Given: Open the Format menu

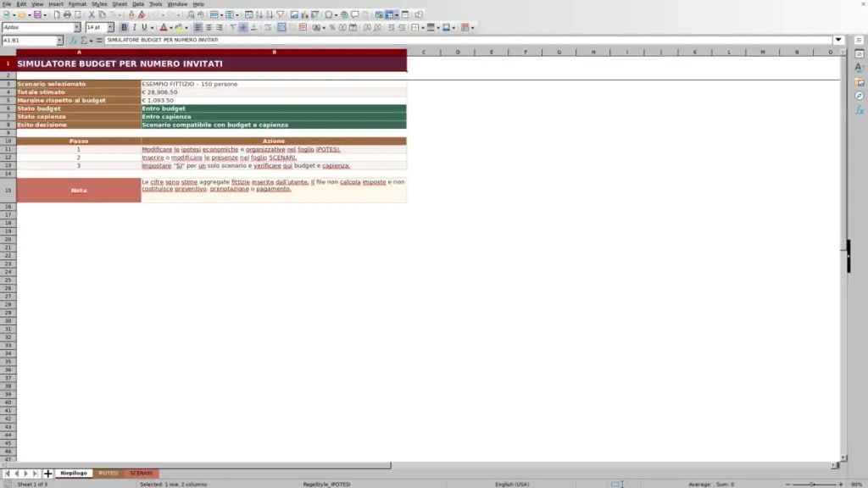Looking at the screenshot, I should pos(77,4).
